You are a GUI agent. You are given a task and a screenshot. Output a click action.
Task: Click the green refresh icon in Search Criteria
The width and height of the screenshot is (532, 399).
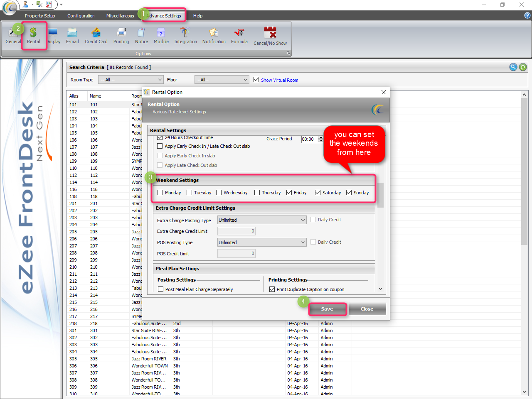[523, 67]
